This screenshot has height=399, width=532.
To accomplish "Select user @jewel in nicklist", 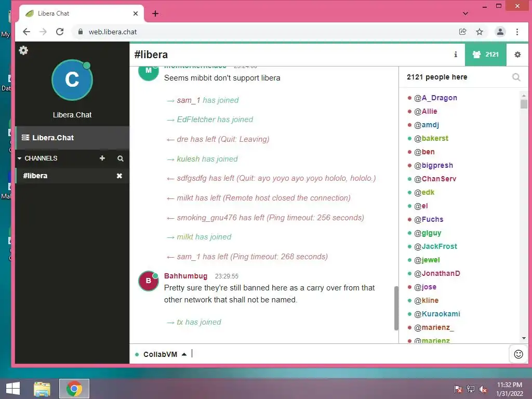I will [x=427, y=260].
